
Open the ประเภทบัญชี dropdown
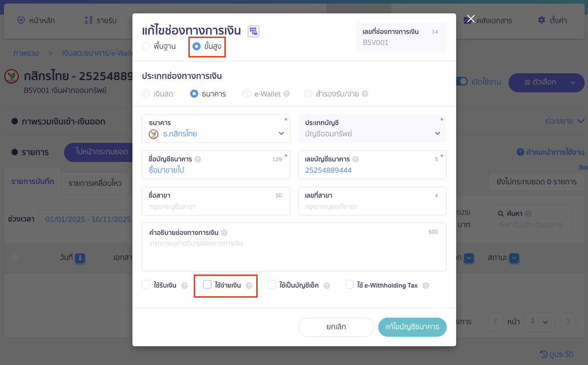[437, 133]
